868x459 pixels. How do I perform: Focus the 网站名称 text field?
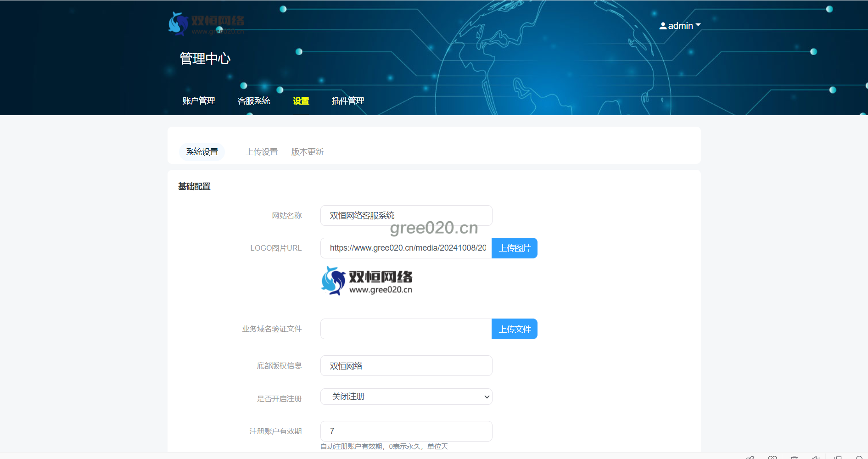[406, 216]
